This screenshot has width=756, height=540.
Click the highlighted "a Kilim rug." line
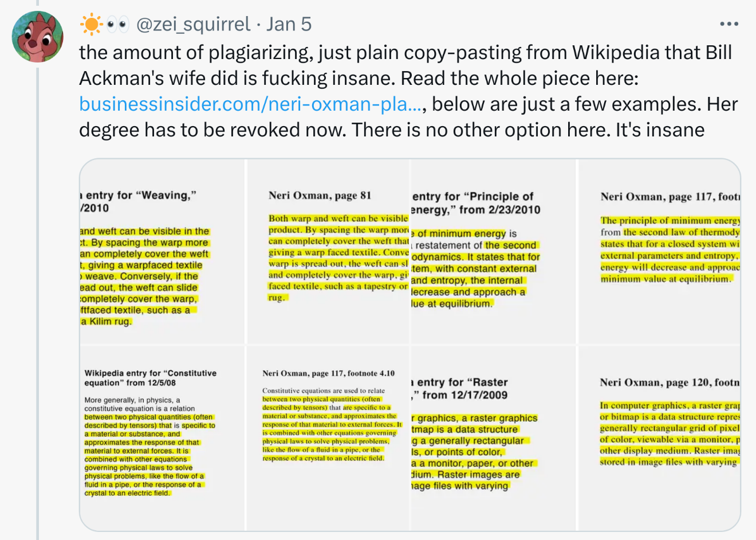[x=107, y=322]
